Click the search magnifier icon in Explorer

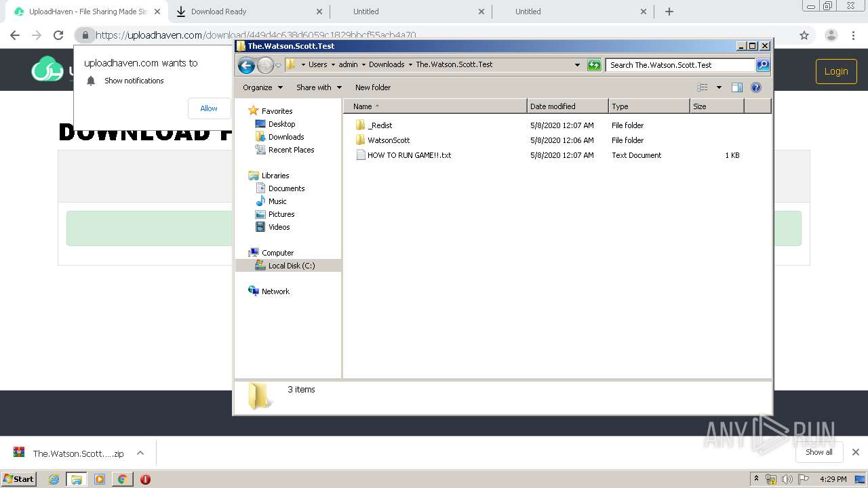[x=763, y=65]
